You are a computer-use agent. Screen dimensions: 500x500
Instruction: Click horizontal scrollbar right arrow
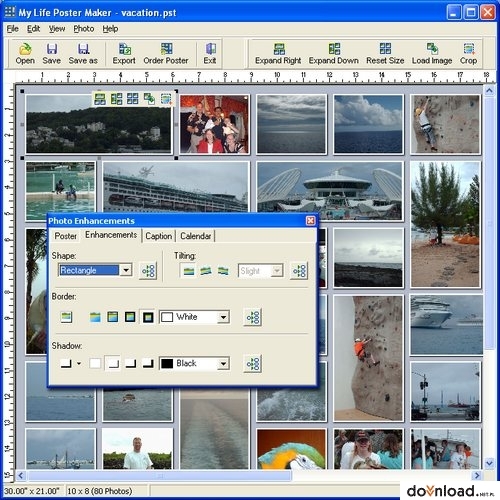477,475
